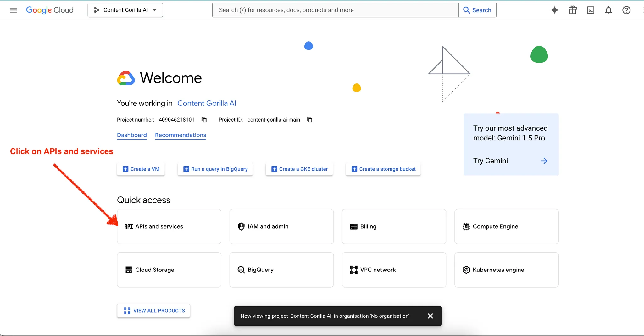Open BigQuery quick access card
This screenshot has height=336, width=644.
(x=281, y=270)
